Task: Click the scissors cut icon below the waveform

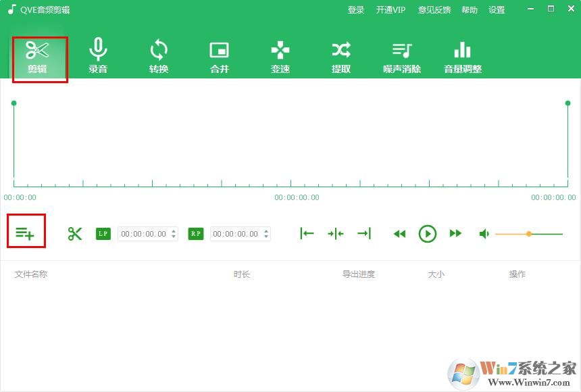Action: coord(74,233)
